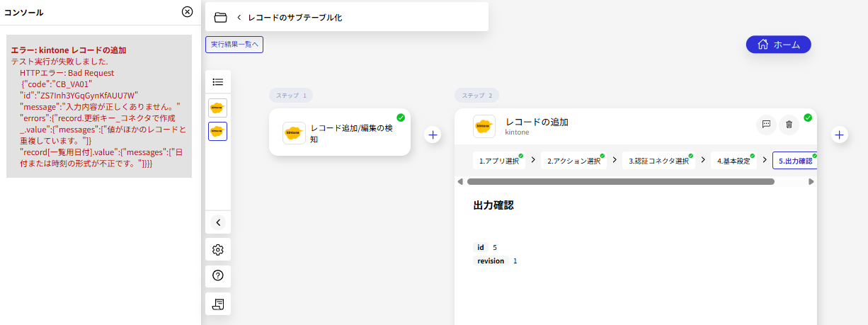Select the first kintone step thumbnail in the sidebar
Image resolution: width=868 pixels, height=325 pixels.
click(x=218, y=108)
